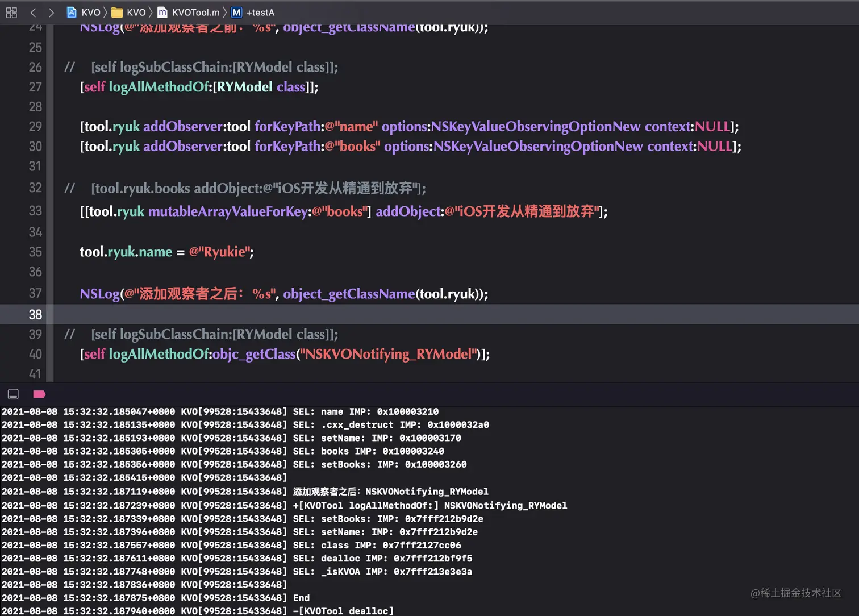Open the KVO project jump bar segment
The image size is (859, 616).
point(84,13)
